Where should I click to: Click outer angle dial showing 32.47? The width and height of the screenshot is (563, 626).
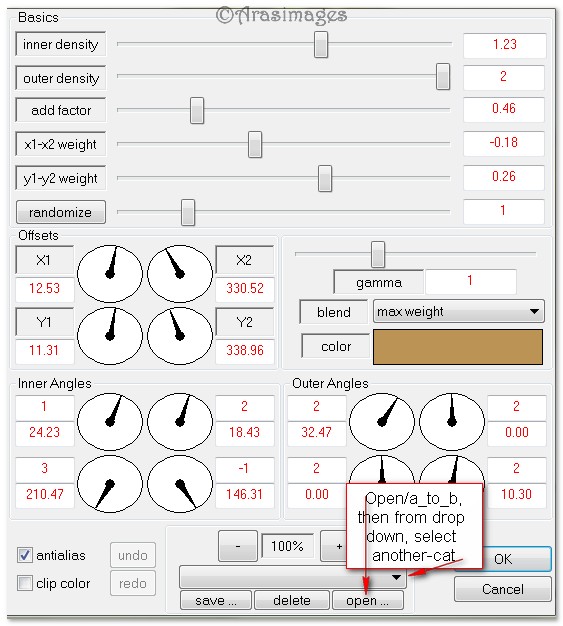(x=382, y=422)
